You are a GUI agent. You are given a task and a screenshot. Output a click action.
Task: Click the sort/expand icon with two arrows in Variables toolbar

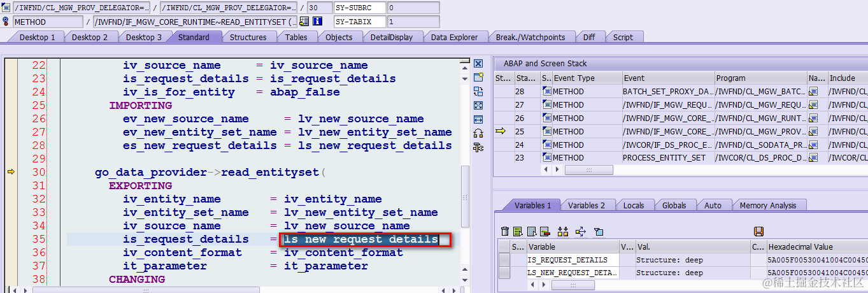coord(562,231)
